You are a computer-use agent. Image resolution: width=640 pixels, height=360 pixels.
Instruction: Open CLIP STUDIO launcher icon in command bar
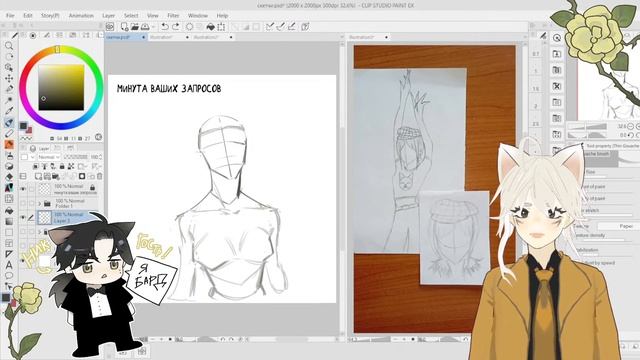tap(110, 27)
